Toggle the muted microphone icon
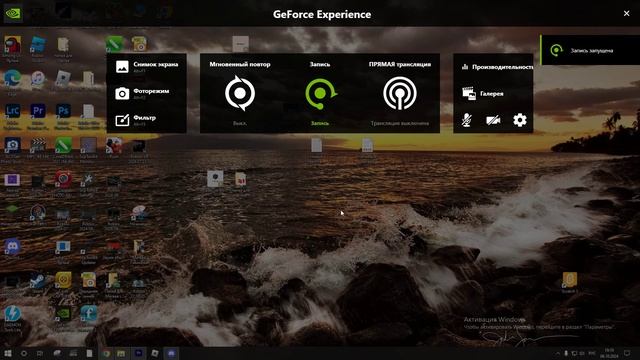The image size is (640, 360). coord(467,120)
